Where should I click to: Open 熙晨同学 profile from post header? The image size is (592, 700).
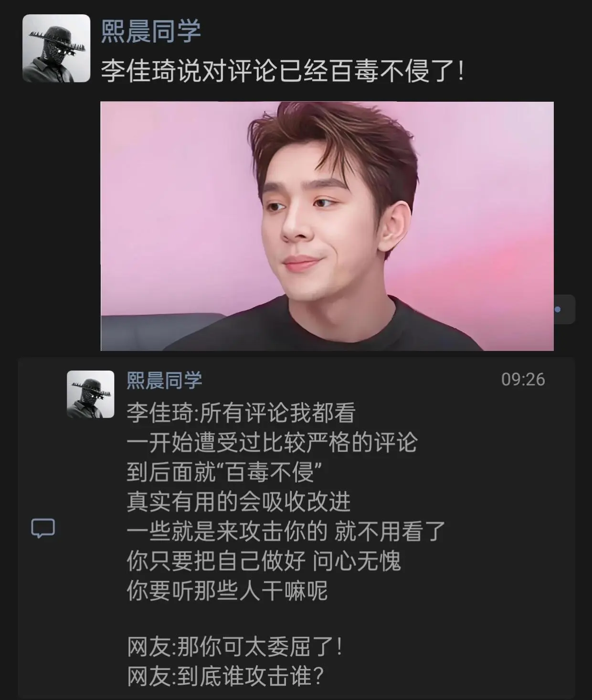(151, 32)
